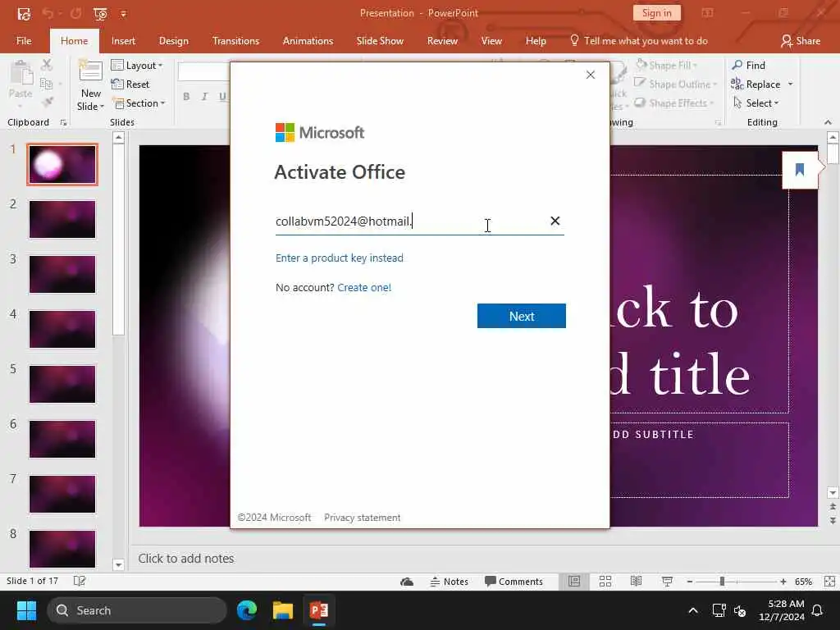The width and height of the screenshot is (840, 630).
Task: Open the Select dropdown
Action: (x=756, y=103)
